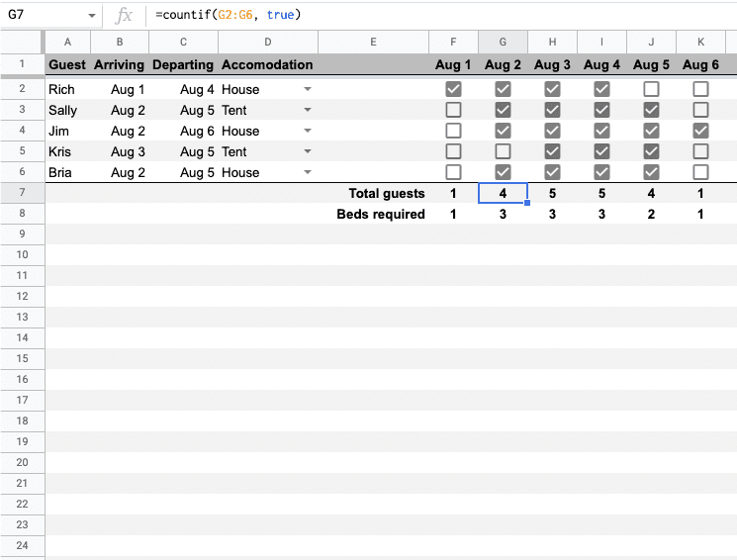The height and width of the screenshot is (560, 737).
Task: Click the formula bar input field
Action: tap(435, 16)
